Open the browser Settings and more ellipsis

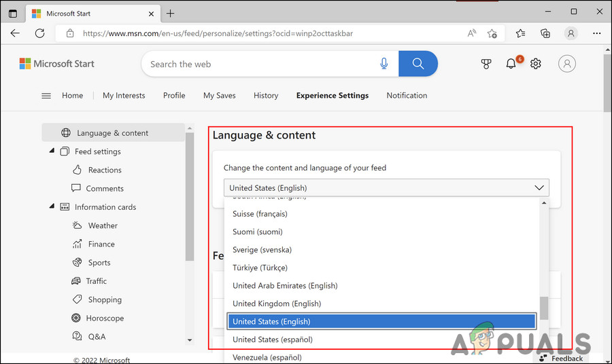coord(596,33)
